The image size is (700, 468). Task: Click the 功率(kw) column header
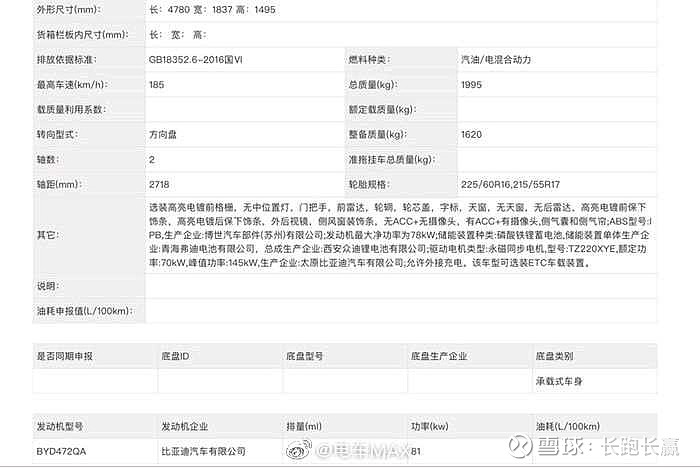[429, 426]
